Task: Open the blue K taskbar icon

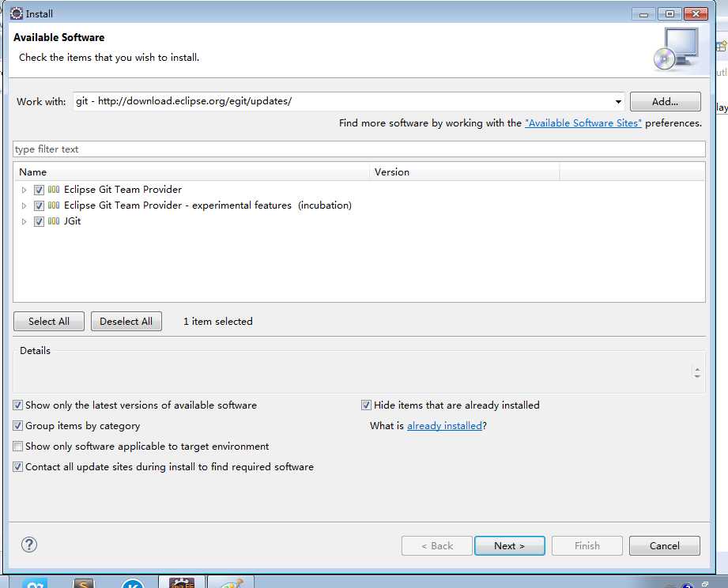Action: point(133,583)
